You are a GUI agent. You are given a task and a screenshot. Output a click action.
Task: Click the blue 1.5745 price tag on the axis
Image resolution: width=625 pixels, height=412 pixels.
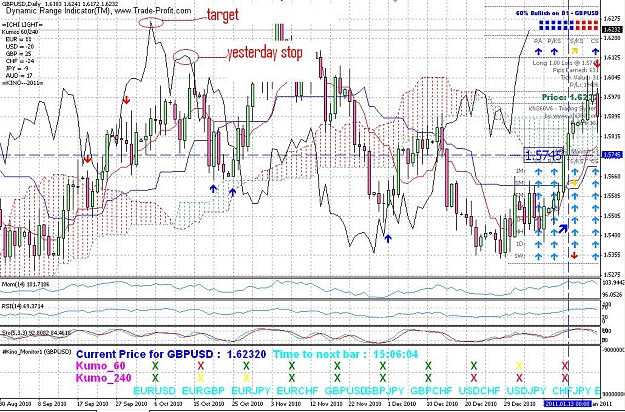pyautogui.click(x=612, y=155)
